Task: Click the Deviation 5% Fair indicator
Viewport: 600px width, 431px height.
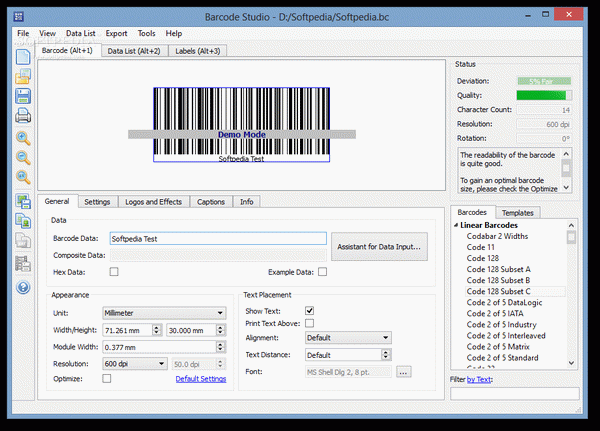Action: point(544,81)
